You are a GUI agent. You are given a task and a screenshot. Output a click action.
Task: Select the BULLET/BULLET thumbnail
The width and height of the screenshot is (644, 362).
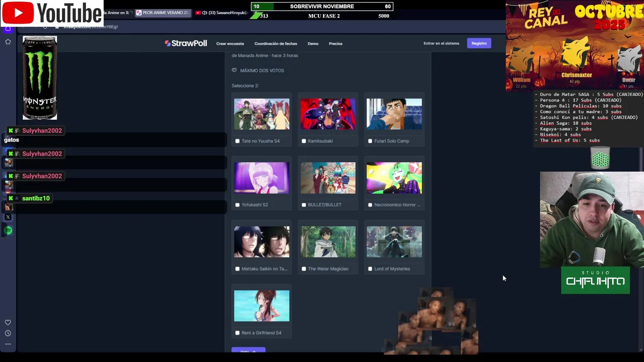pyautogui.click(x=328, y=178)
